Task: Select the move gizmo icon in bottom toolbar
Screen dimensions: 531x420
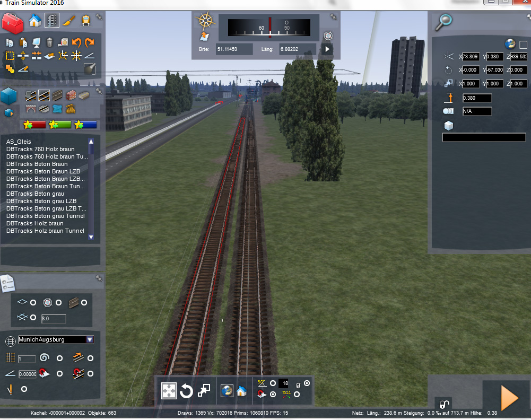Action: [169, 391]
